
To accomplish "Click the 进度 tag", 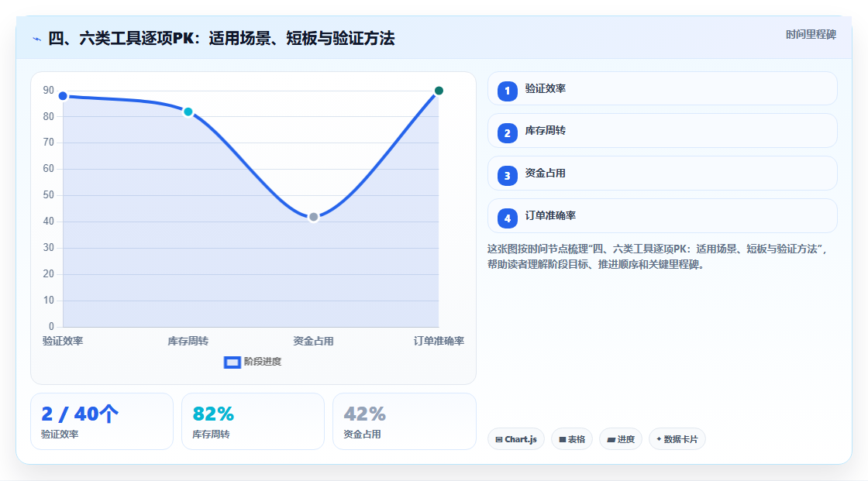I will (x=621, y=439).
